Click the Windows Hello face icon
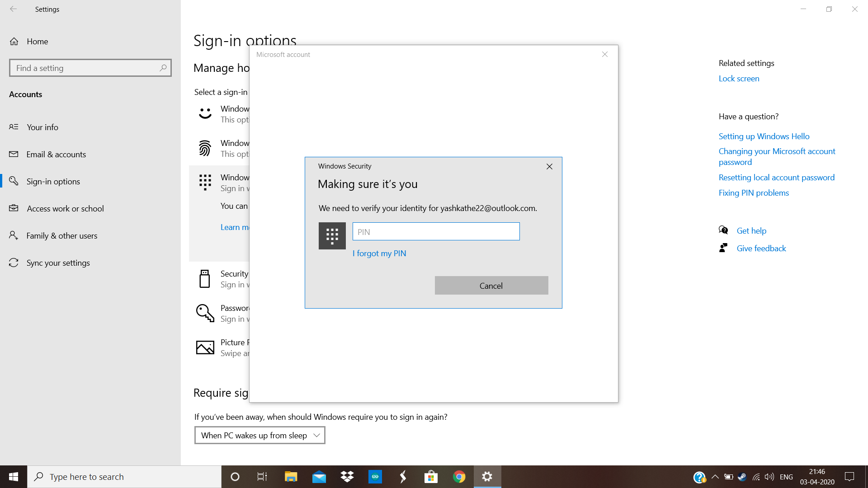The width and height of the screenshot is (868, 488). coord(205,113)
